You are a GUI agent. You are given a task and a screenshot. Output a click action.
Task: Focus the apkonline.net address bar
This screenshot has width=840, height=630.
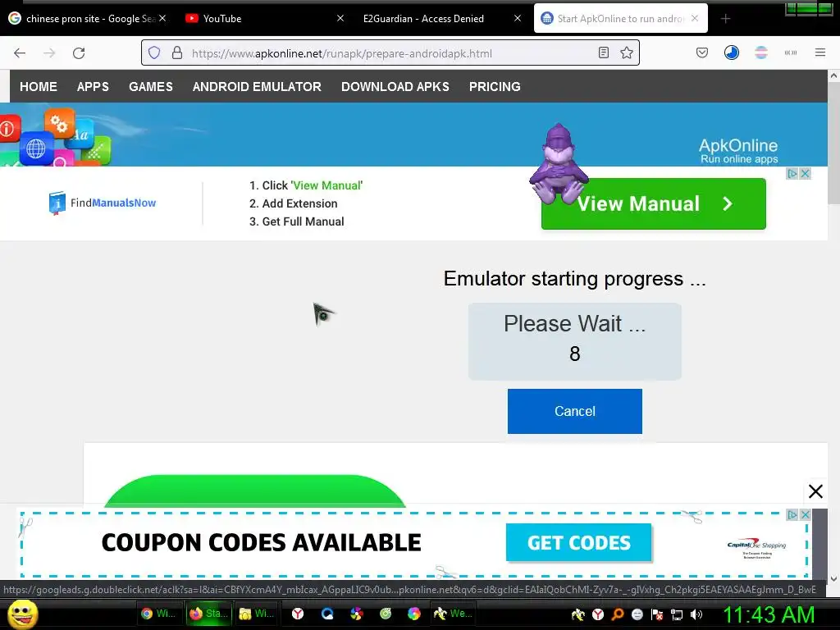(391, 53)
